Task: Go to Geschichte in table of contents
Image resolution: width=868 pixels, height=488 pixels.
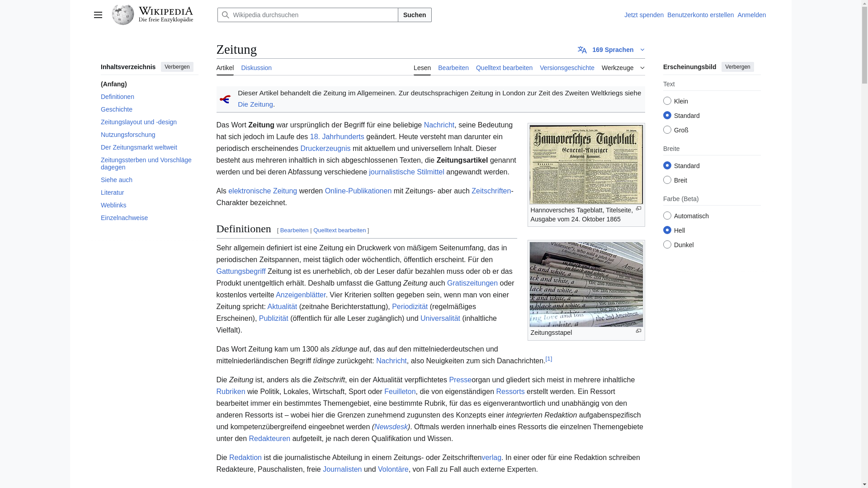Action: pos(117,109)
